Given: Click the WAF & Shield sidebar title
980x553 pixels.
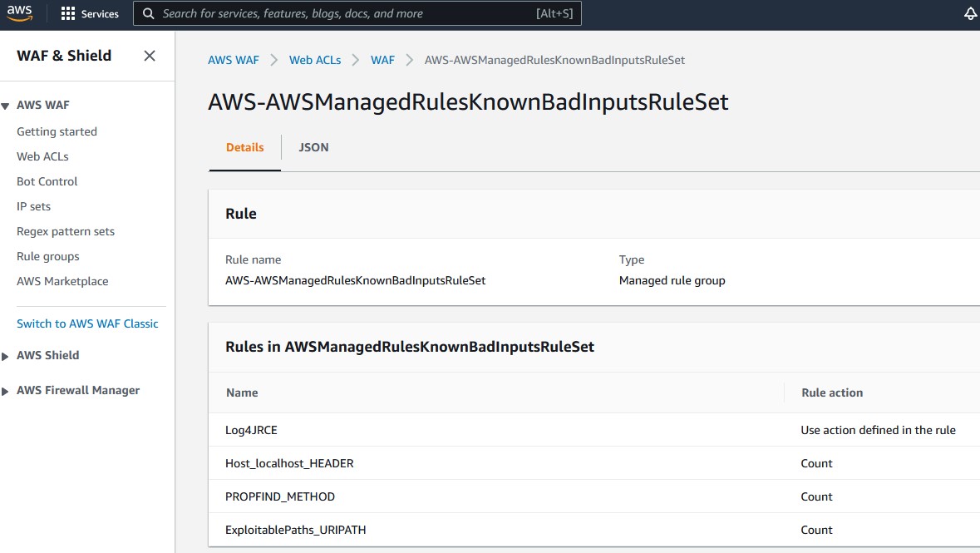Looking at the screenshot, I should [x=64, y=56].
